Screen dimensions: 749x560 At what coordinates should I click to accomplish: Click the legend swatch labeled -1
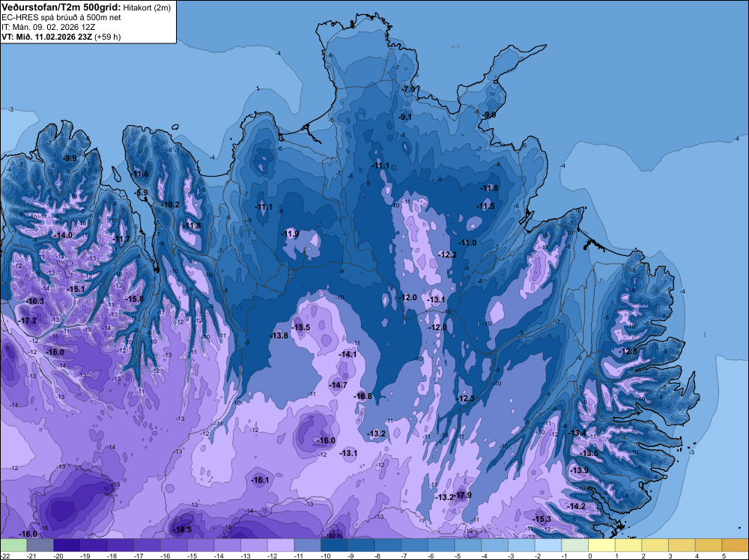pyautogui.click(x=575, y=545)
